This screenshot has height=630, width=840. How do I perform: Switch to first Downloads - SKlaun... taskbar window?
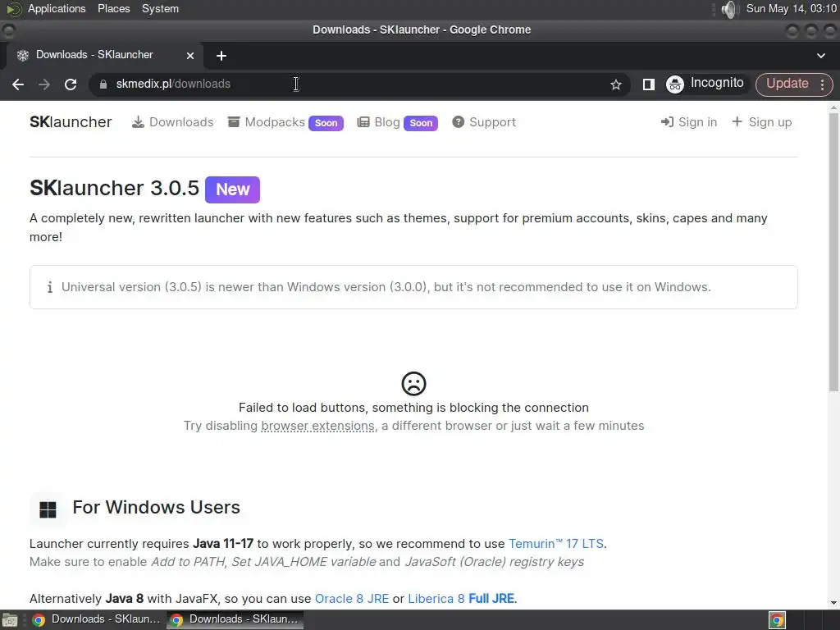(97, 620)
